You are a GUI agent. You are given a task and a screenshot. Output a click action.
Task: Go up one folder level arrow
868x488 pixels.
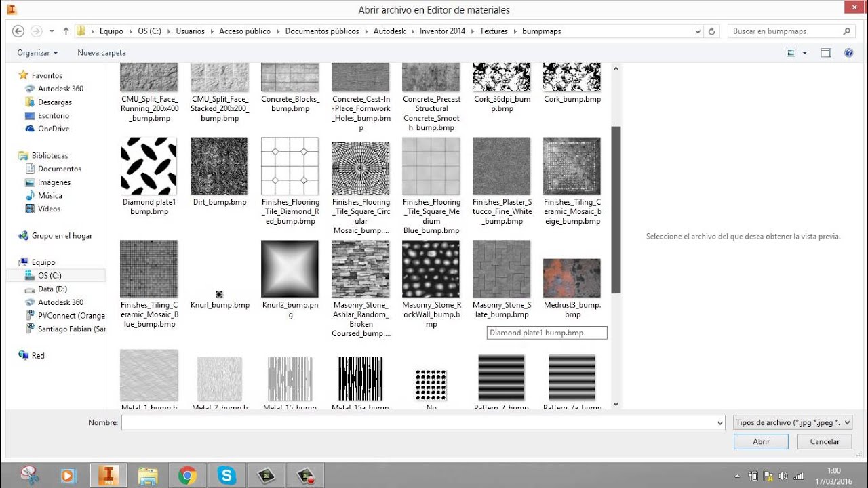(66, 31)
